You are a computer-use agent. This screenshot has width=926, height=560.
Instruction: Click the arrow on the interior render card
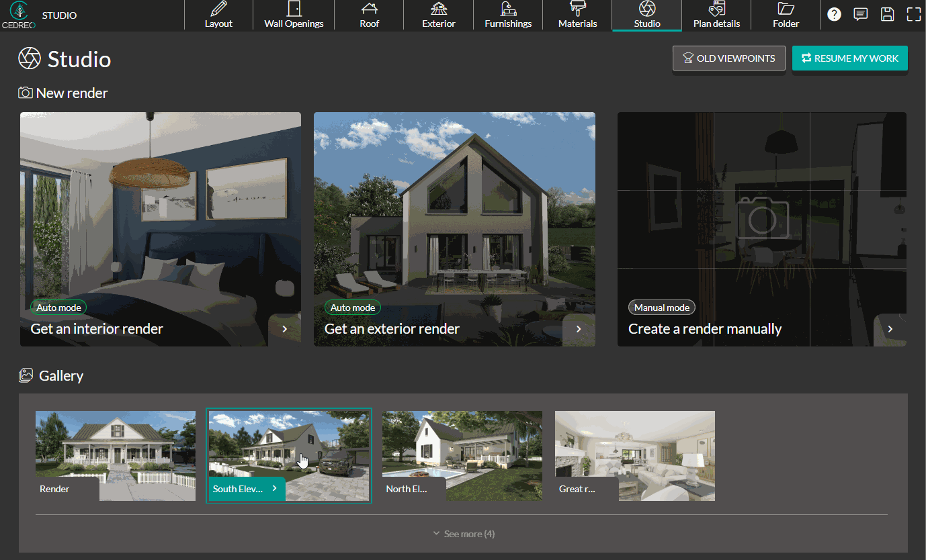(285, 329)
